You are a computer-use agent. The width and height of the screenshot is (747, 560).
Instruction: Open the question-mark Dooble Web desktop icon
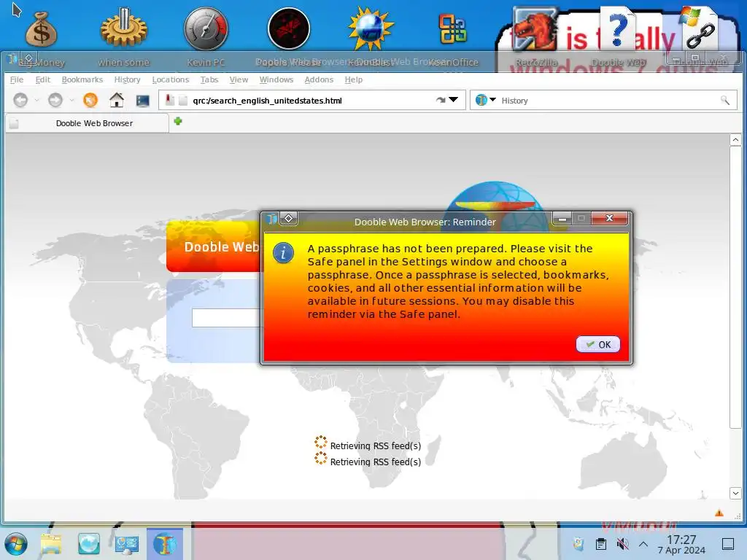(x=618, y=28)
